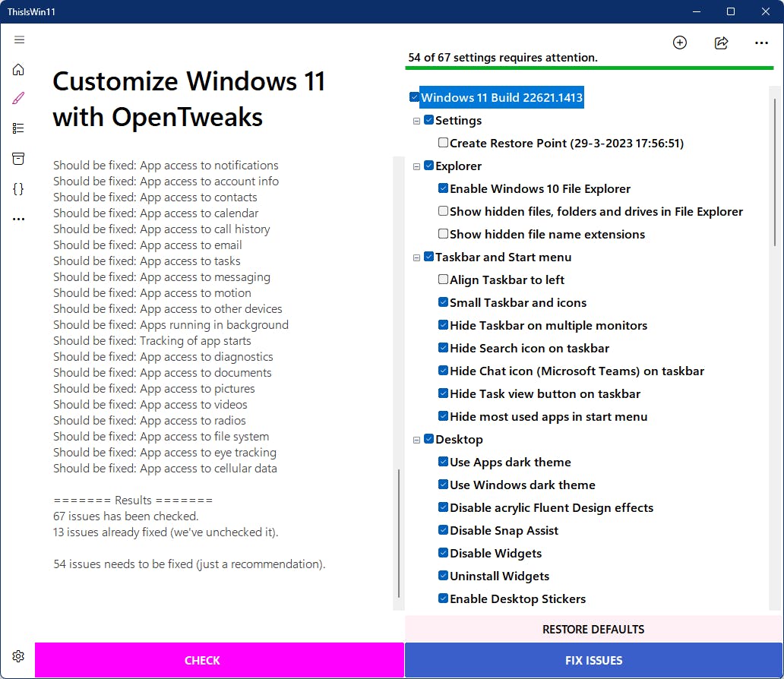Open the checklist icon in sidebar

(18, 128)
